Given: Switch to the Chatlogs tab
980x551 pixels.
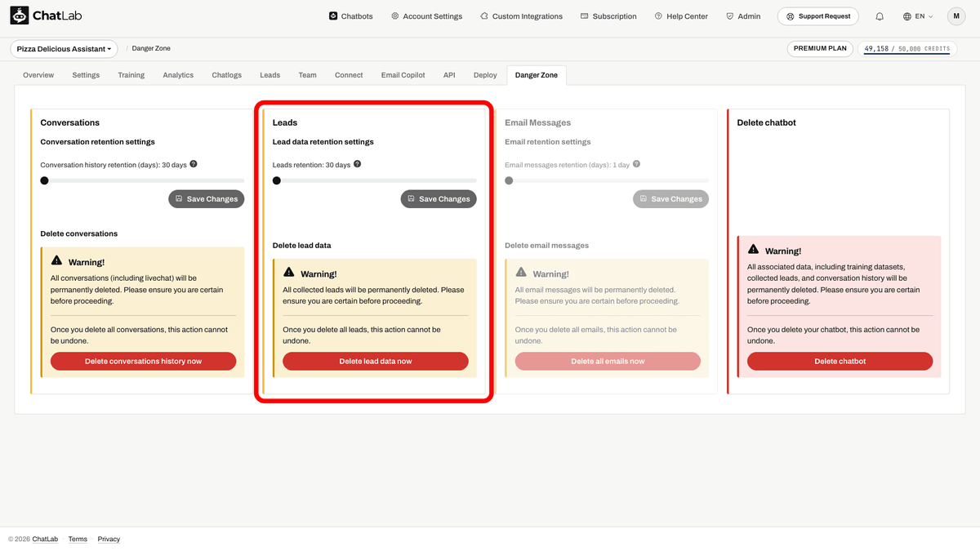Looking at the screenshot, I should (227, 75).
